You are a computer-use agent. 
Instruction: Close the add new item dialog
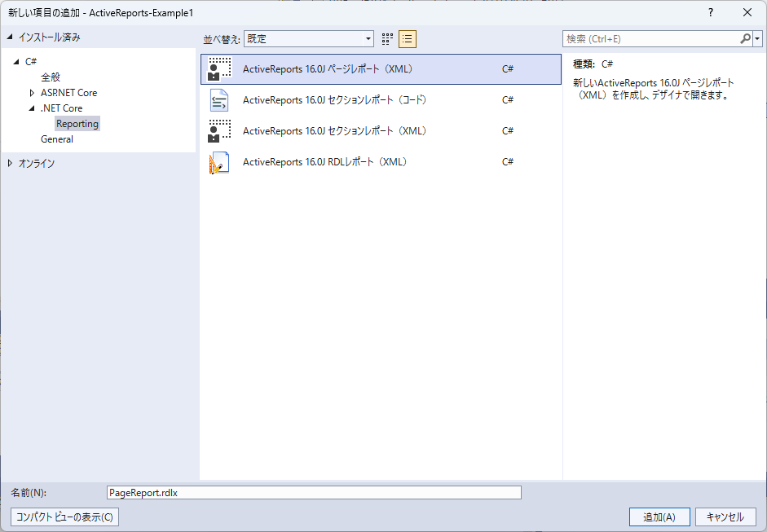pos(747,13)
